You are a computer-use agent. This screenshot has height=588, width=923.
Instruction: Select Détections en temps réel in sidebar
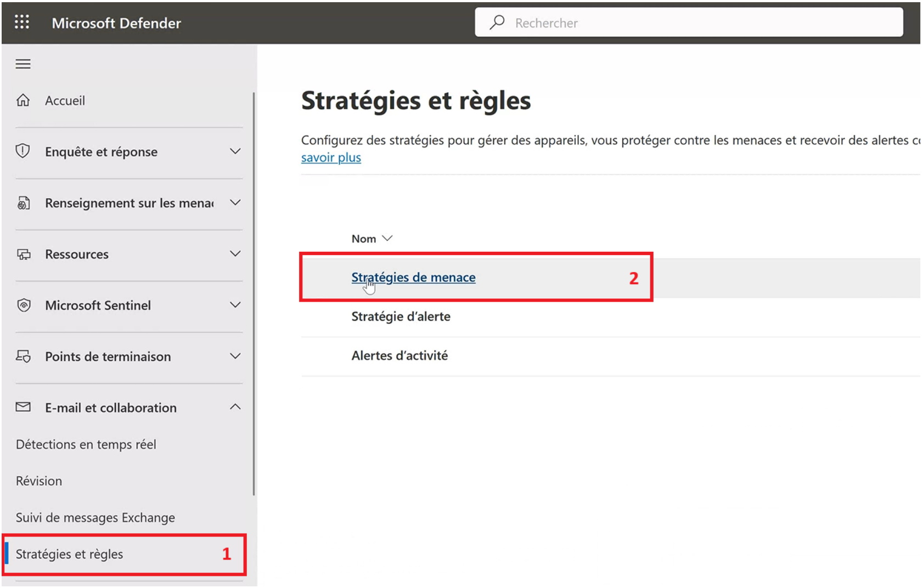pos(86,444)
